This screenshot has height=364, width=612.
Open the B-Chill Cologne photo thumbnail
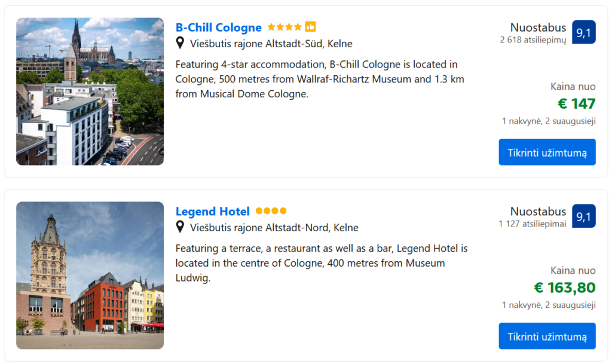point(90,91)
